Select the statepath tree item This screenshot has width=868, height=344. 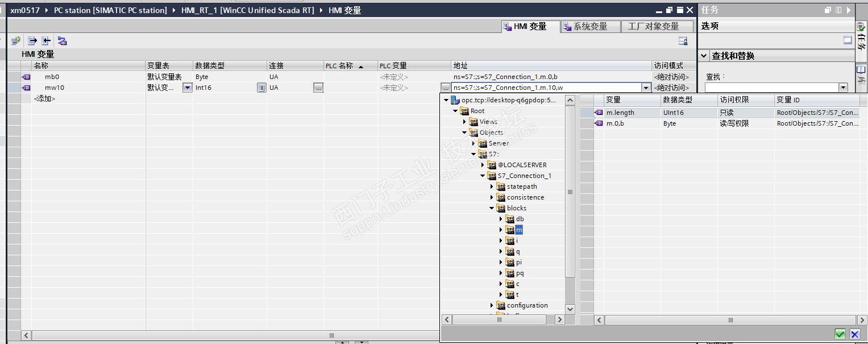pos(517,186)
